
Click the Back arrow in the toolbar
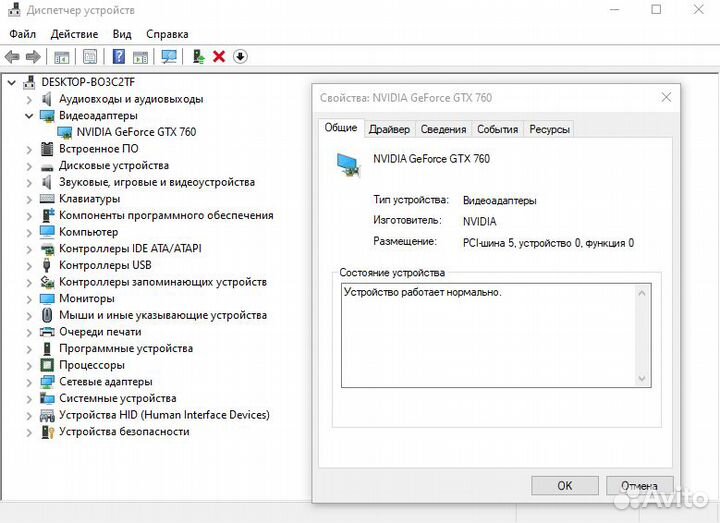[12, 57]
